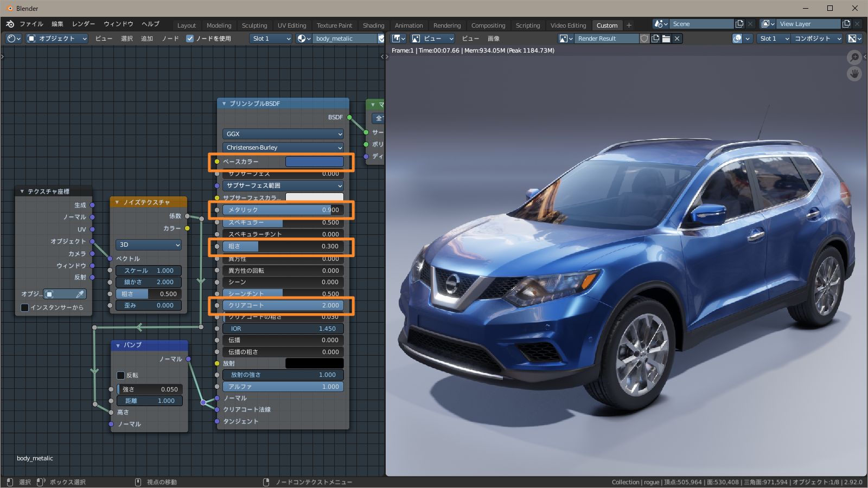
Task: Open the コンポジット layer dropdown
Action: 817,38
